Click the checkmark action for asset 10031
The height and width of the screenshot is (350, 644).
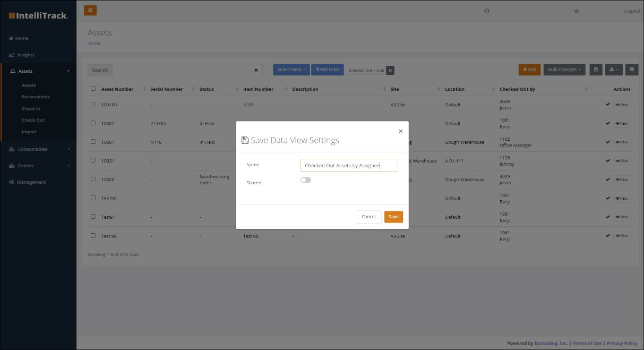click(x=608, y=160)
